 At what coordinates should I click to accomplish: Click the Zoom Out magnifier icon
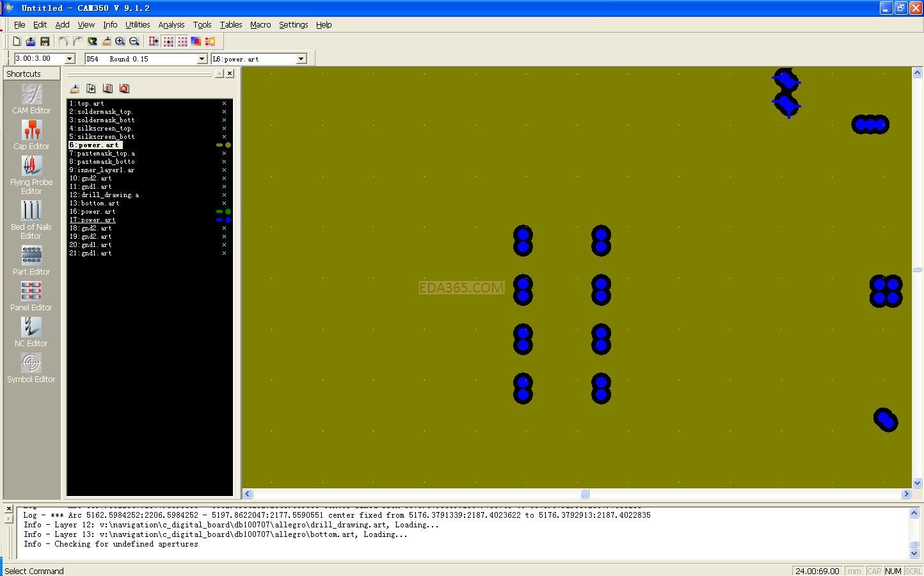tap(134, 42)
